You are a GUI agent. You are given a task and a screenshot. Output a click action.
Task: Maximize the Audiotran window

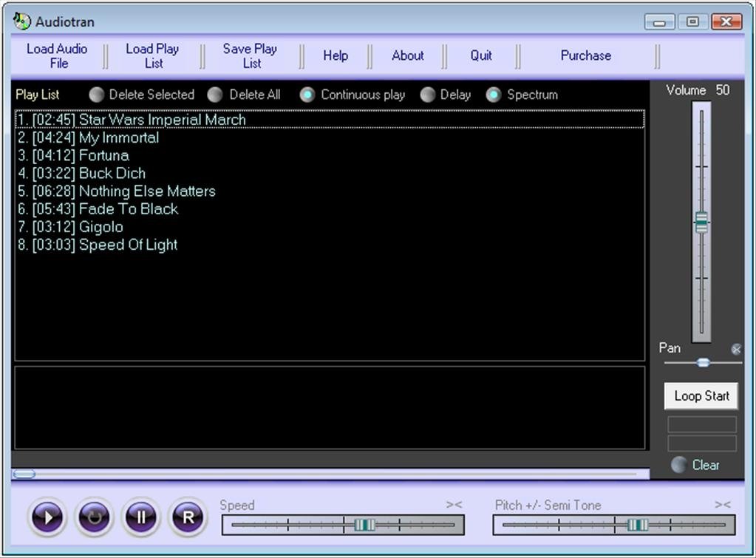pos(693,21)
